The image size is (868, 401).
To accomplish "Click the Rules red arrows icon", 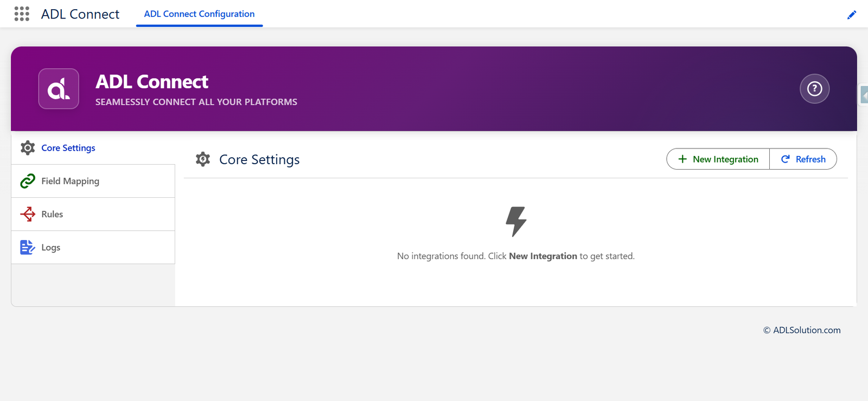I will 28,214.
